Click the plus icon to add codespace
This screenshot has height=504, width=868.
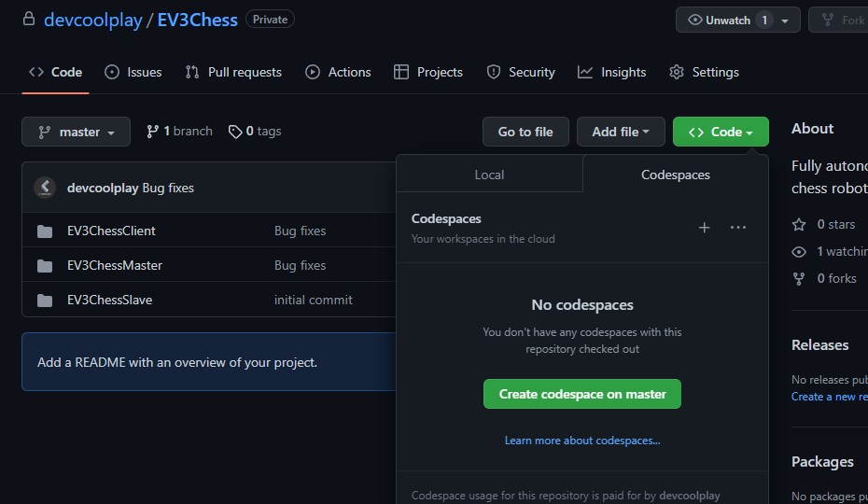click(x=705, y=228)
